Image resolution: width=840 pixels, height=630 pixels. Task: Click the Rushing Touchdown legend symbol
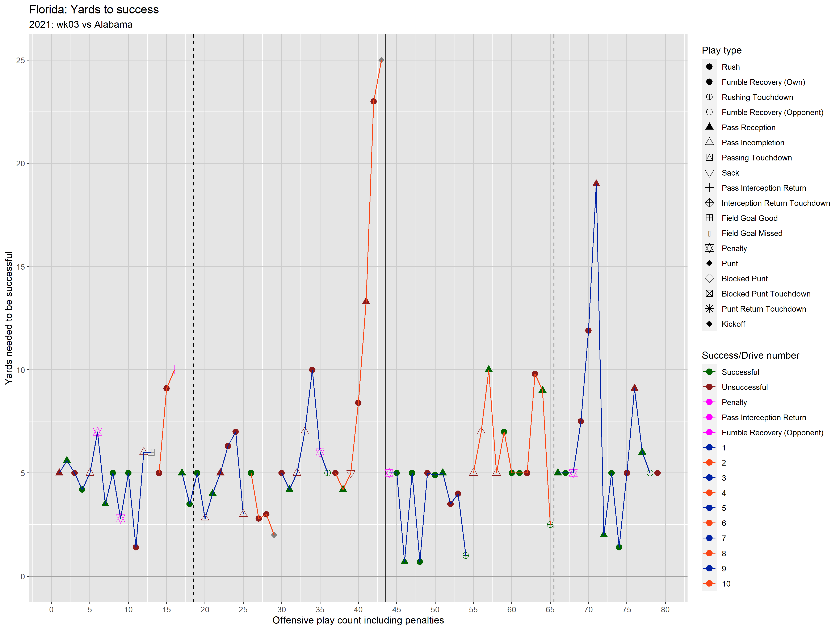click(x=709, y=97)
